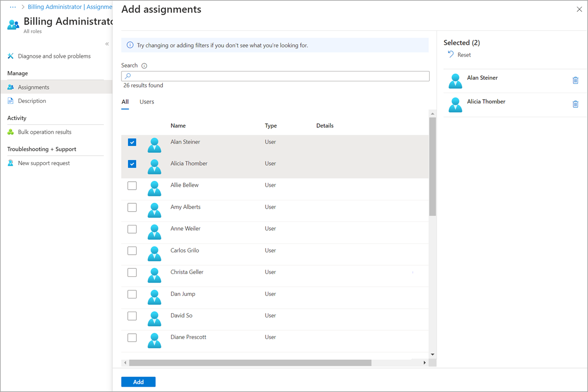The image size is (588, 392).
Task: Open the Description menu item
Action: pos(32,101)
